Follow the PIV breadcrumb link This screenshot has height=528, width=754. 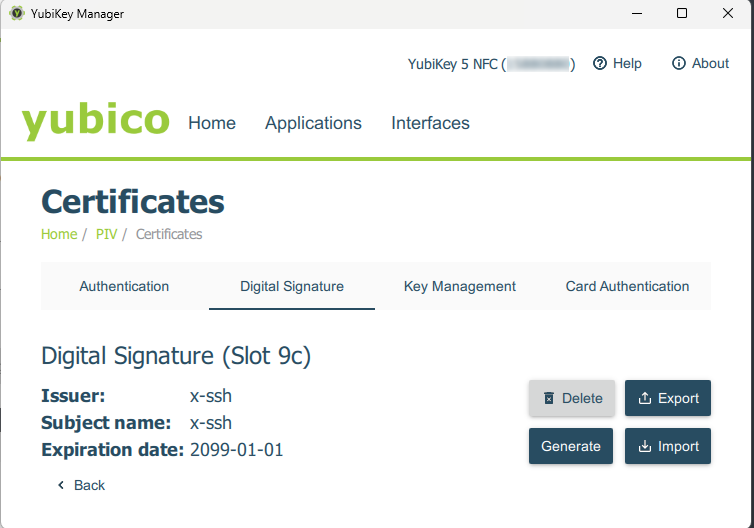[x=106, y=234]
